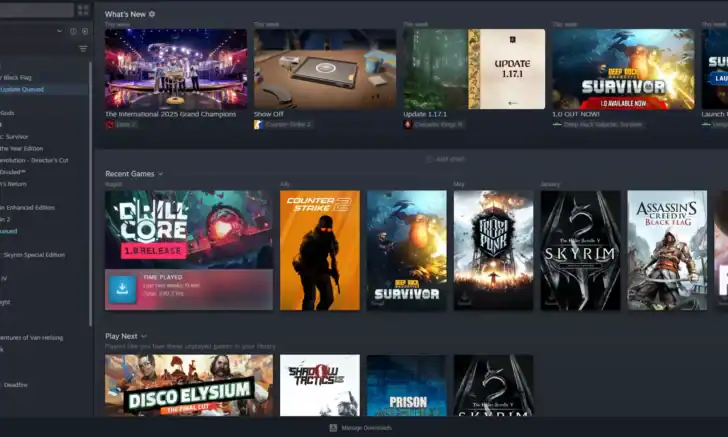Click the Deep Rock Galactic: Survivor label
Image resolution: width=728 pixels, height=437 pixels.
603,124
